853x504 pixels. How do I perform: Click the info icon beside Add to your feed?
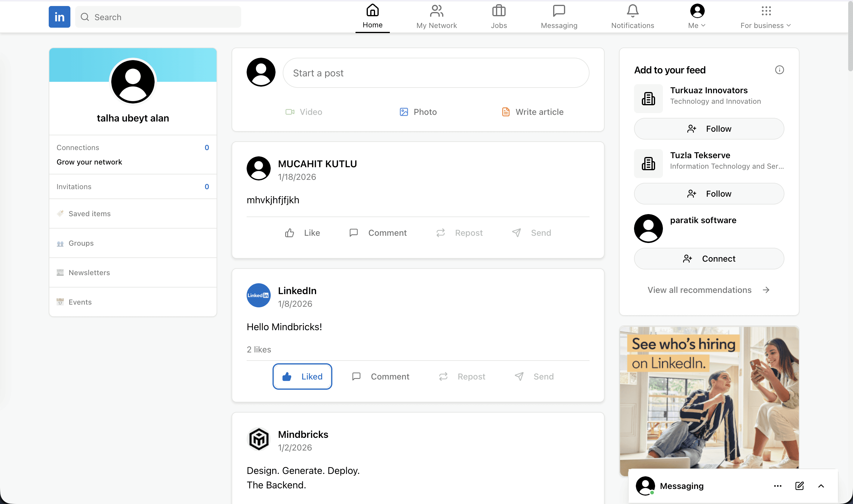coord(779,70)
